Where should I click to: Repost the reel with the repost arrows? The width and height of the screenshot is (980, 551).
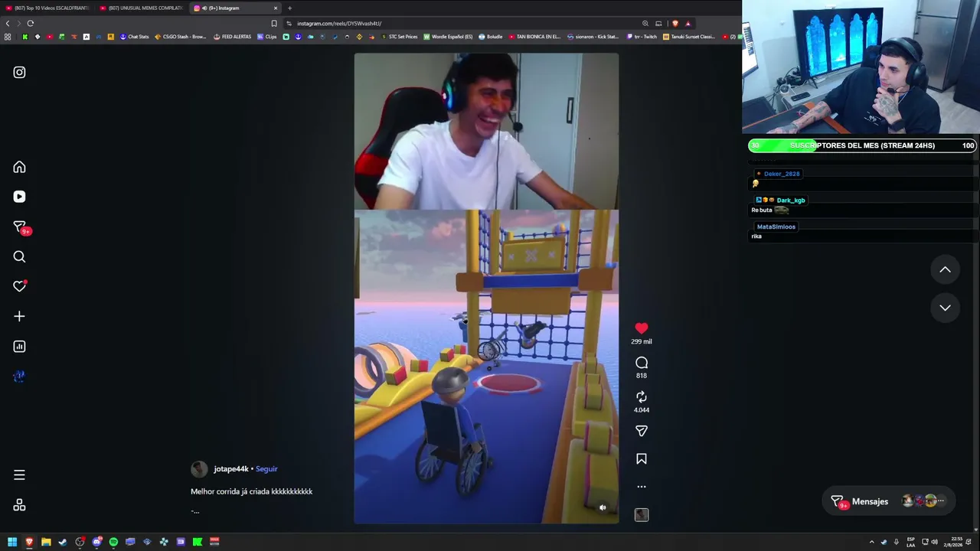tap(642, 396)
